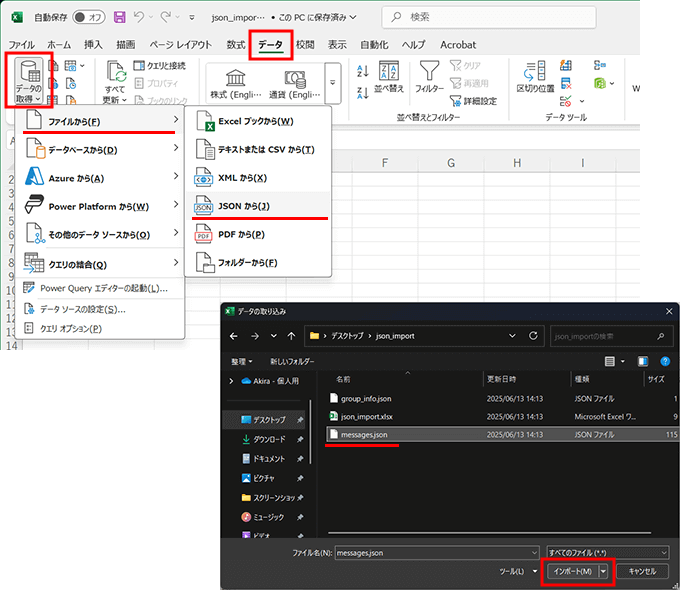Choose From PDF (PDF から) menu item

coord(258,235)
